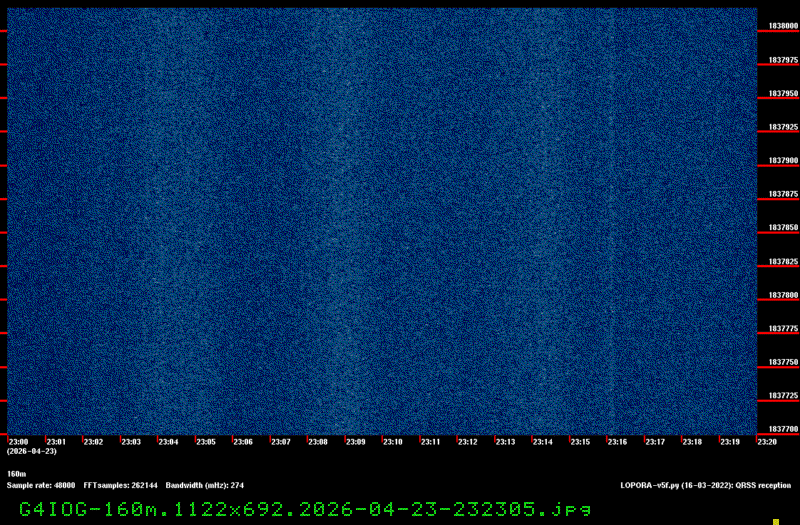Select the 23:09 time marker
The width and height of the screenshot is (800, 525).
(356, 442)
